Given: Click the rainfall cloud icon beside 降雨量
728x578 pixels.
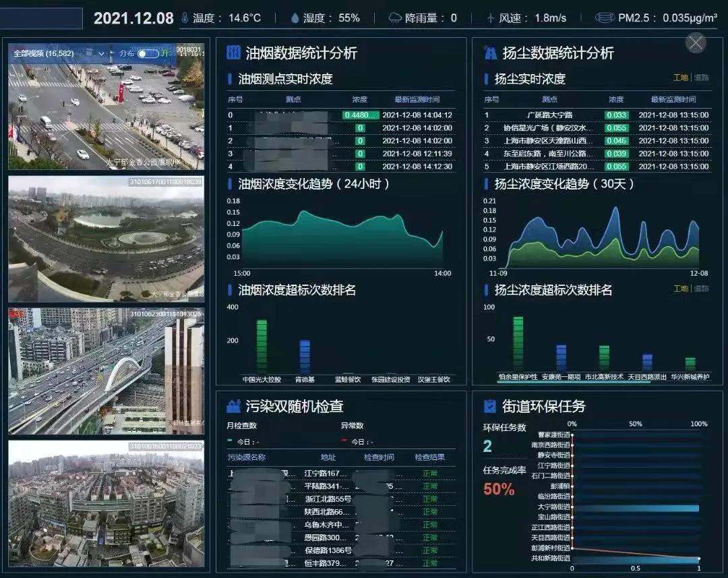Looking at the screenshot, I should pos(395,18).
